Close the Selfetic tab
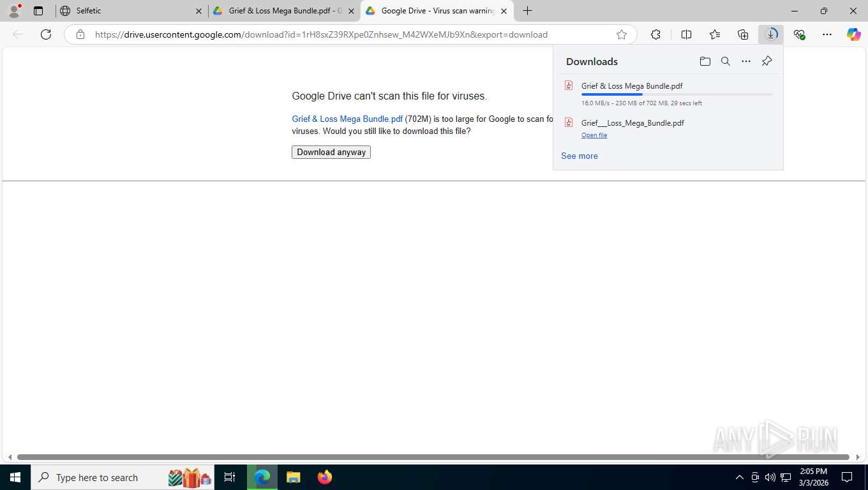This screenshot has width=868, height=490. (x=198, y=11)
